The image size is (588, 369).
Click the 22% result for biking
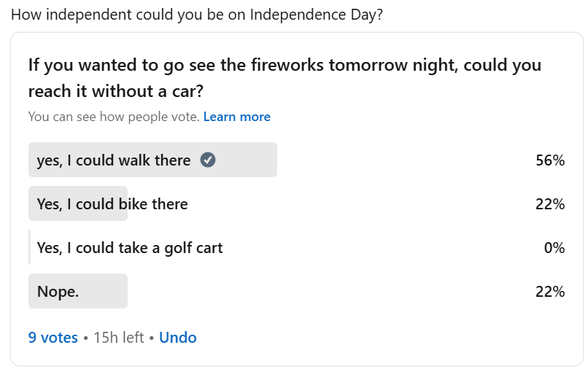(x=550, y=204)
